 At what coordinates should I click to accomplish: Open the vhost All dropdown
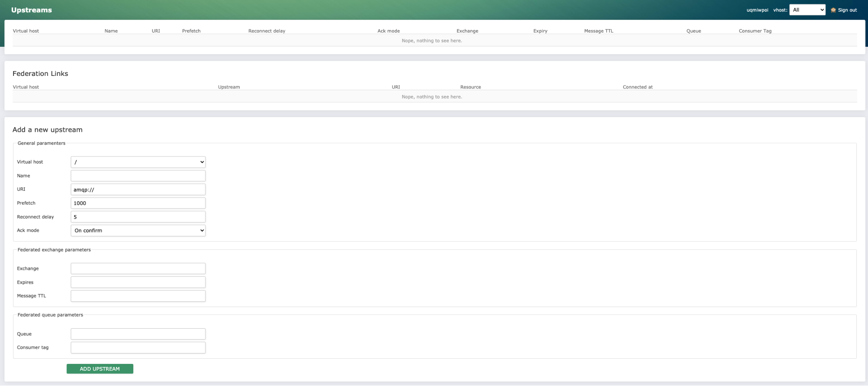point(807,10)
